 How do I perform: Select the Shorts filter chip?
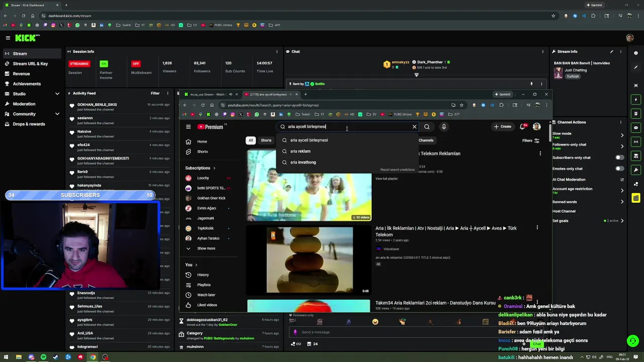pyautogui.click(x=266, y=140)
